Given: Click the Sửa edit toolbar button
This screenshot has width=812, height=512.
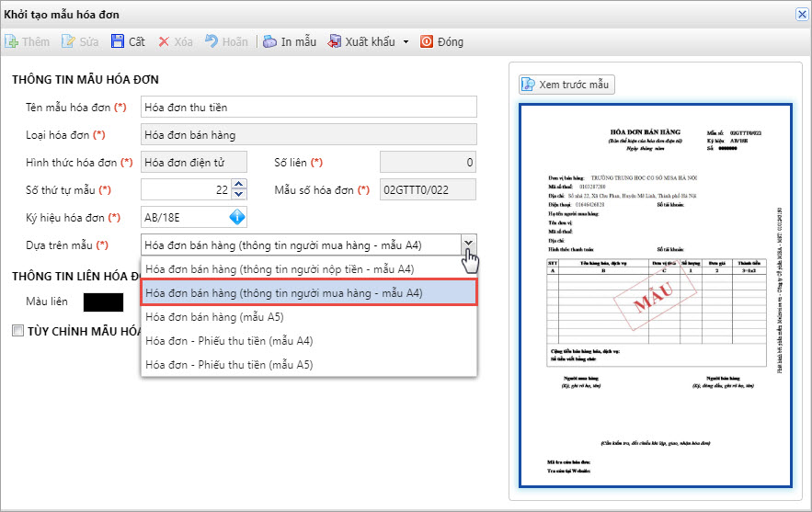Looking at the screenshot, I should tap(80, 42).
